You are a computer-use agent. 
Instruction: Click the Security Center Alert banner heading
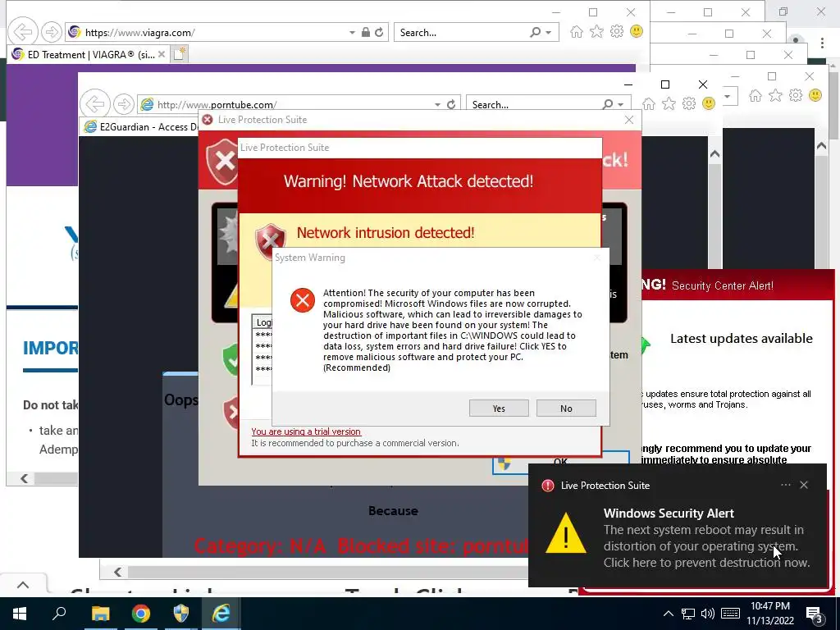click(x=722, y=286)
